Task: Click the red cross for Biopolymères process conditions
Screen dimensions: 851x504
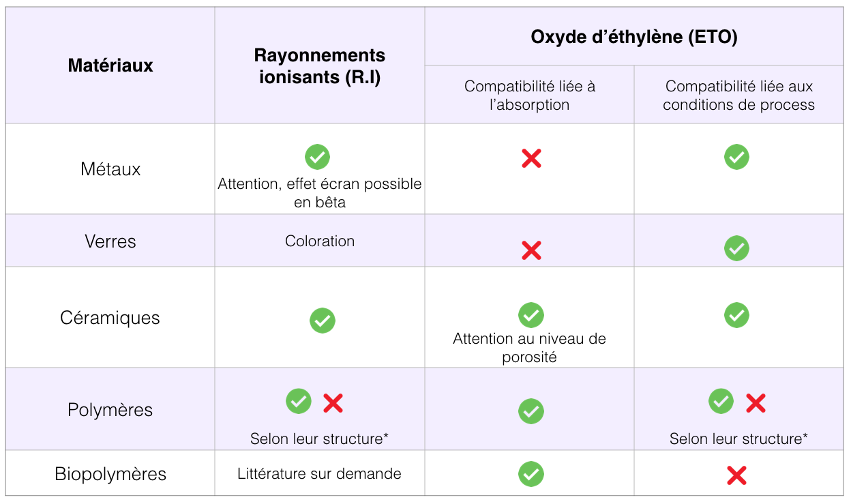Action: pos(736,475)
